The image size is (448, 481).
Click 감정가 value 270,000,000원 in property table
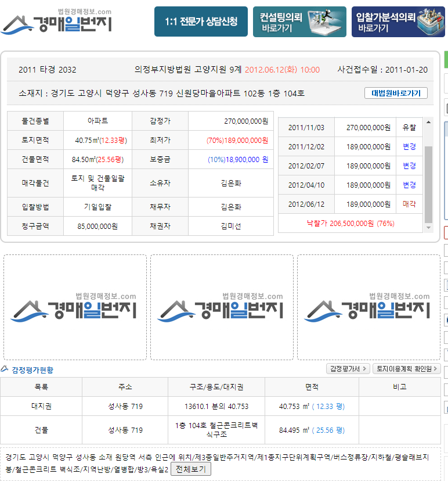coord(246,121)
